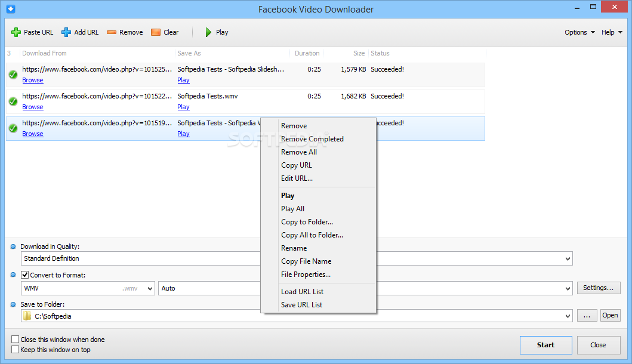
Task: Choose Remove All in context menu
Action: point(298,152)
